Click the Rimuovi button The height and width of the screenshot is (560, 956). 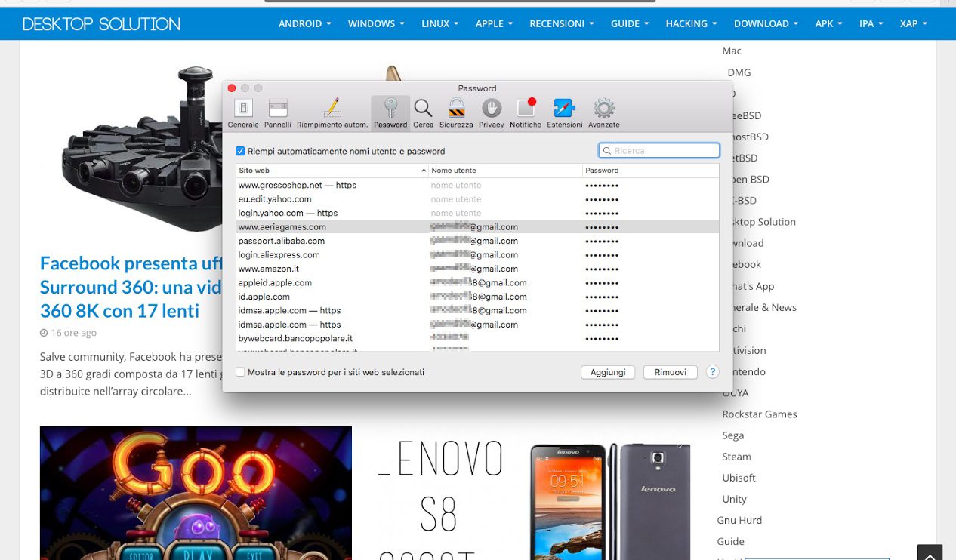[670, 372]
